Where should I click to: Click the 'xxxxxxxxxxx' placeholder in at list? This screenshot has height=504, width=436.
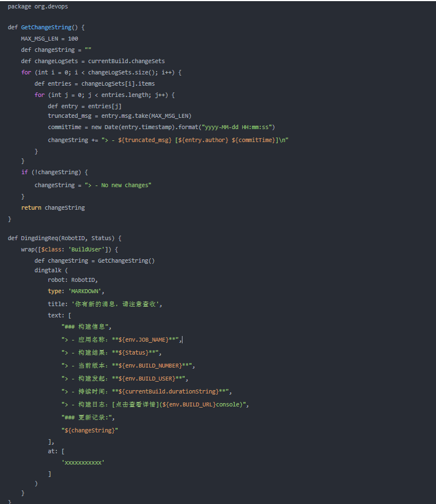83,462
